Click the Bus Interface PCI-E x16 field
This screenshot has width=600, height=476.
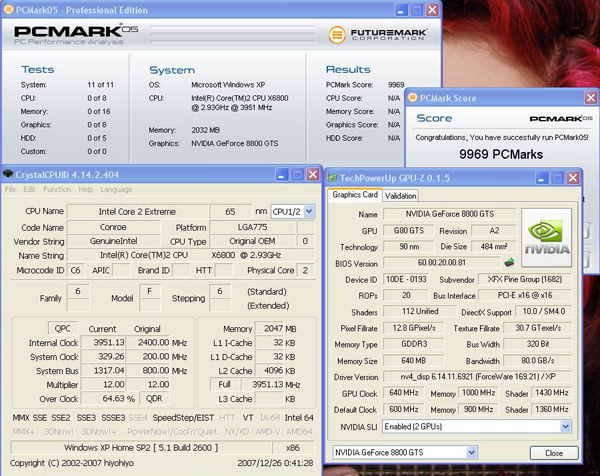click(525, 295)
